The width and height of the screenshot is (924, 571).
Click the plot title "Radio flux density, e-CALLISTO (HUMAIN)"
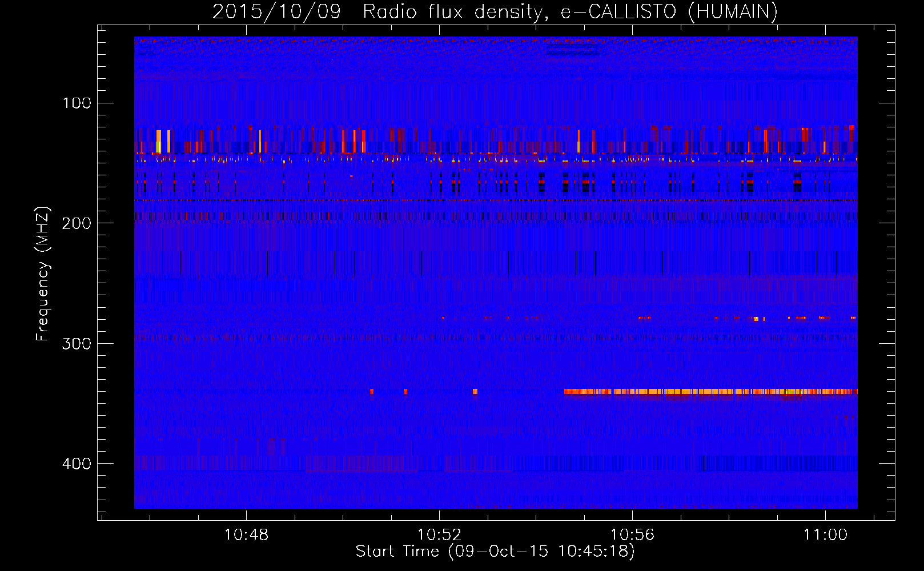(570, 12)
